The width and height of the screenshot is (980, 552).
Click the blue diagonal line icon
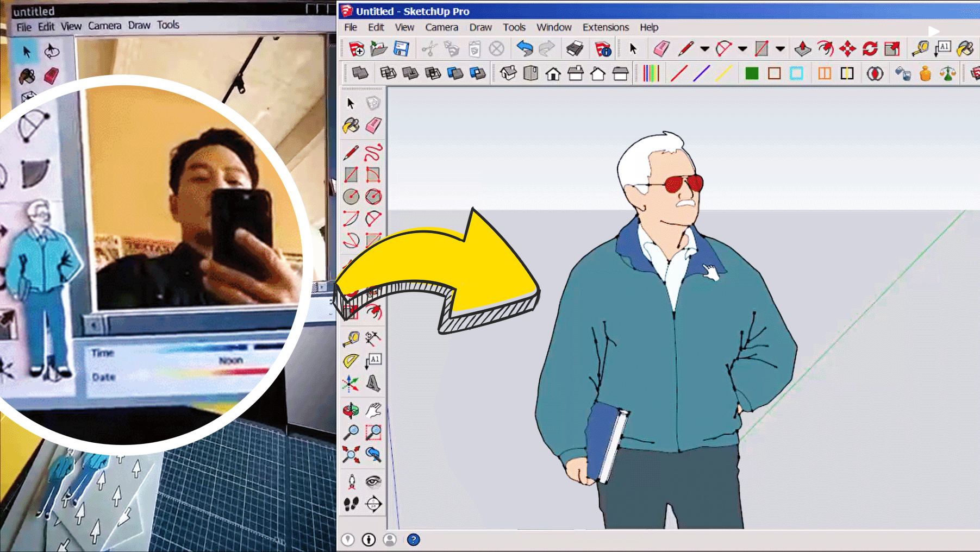point(701,73)
